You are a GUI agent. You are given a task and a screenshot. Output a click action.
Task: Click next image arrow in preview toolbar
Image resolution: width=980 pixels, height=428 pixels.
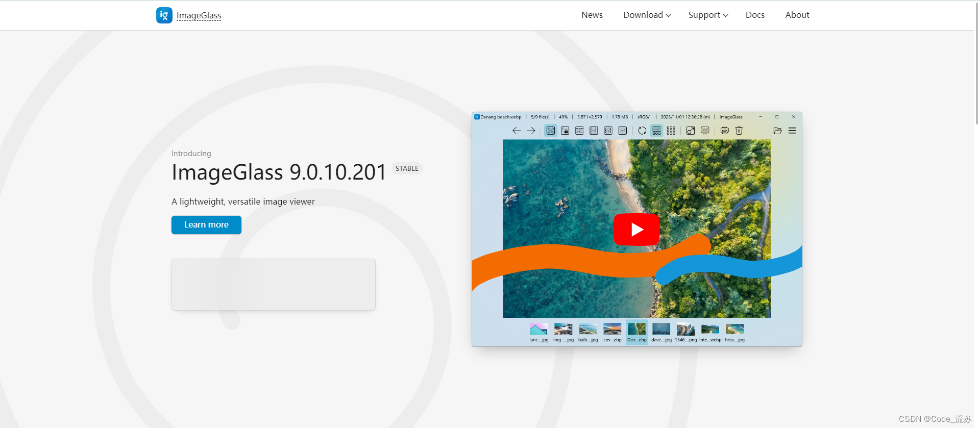(531, 131)
